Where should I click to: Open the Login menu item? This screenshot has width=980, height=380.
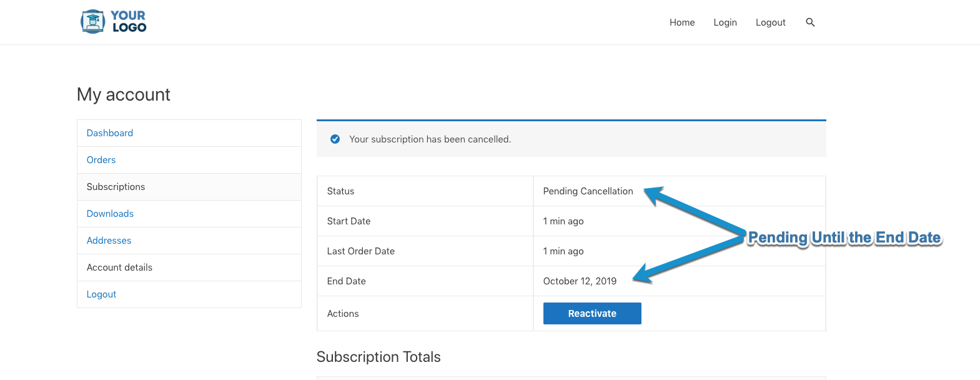[725, 22]
